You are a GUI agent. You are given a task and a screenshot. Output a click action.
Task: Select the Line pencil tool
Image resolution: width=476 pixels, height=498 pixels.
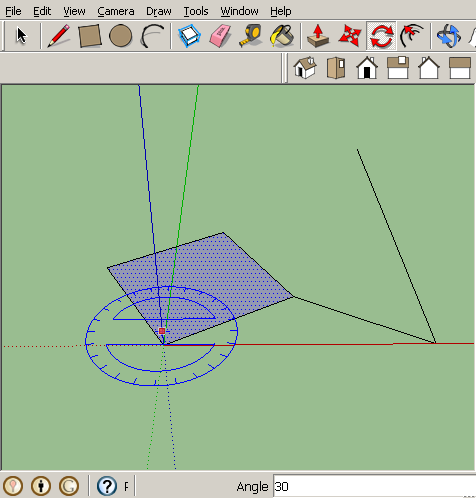point(59,36)
